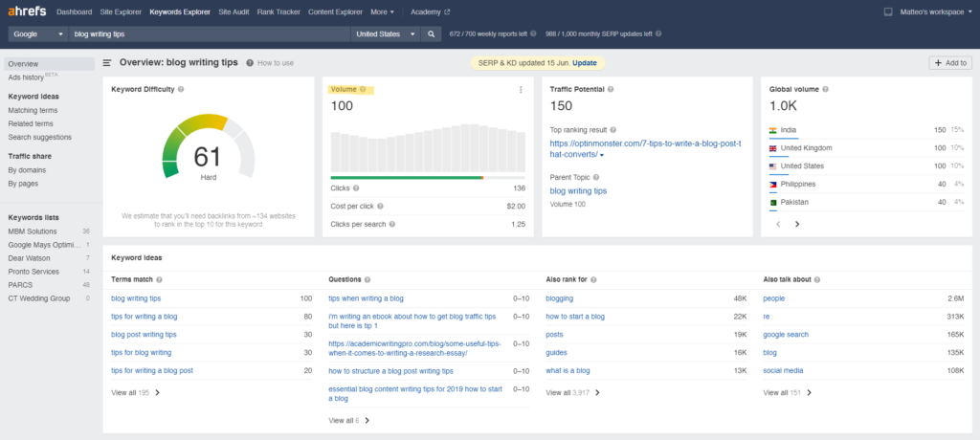
Task: Click help icon beside Top ranking result
Action: click(613, 130)
